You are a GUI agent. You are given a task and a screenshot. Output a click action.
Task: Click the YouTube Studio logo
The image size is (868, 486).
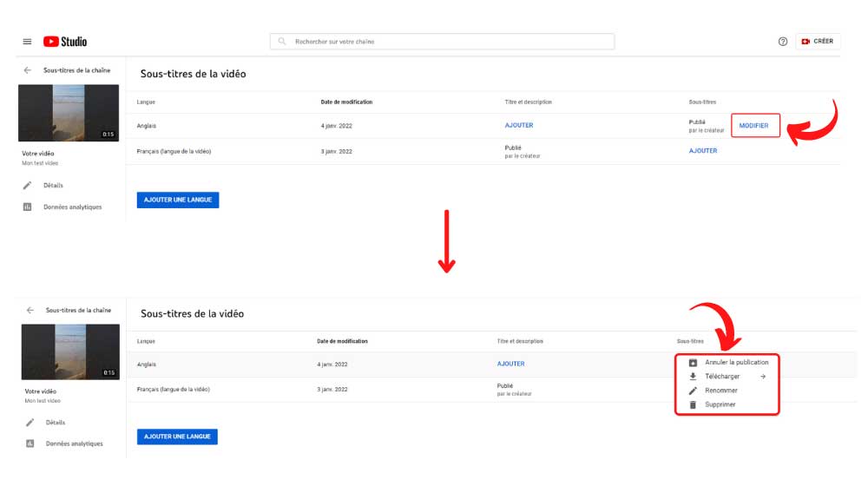pos(65,42)
